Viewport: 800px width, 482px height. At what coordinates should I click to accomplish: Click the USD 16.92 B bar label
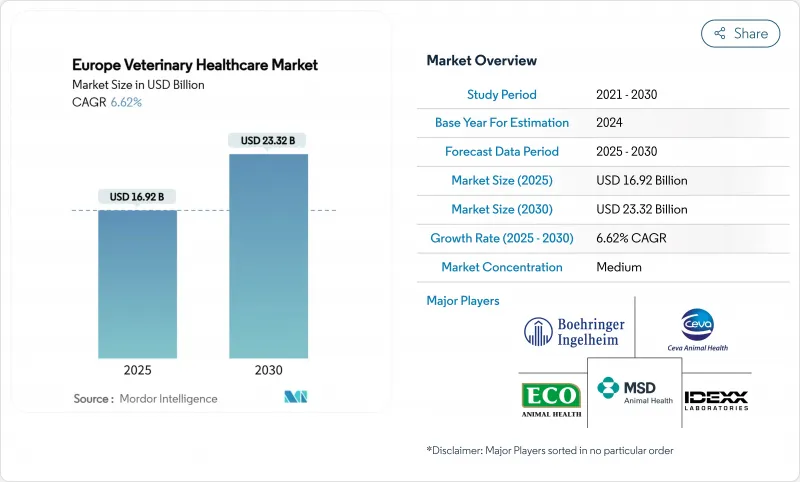[x=137, y=197]
